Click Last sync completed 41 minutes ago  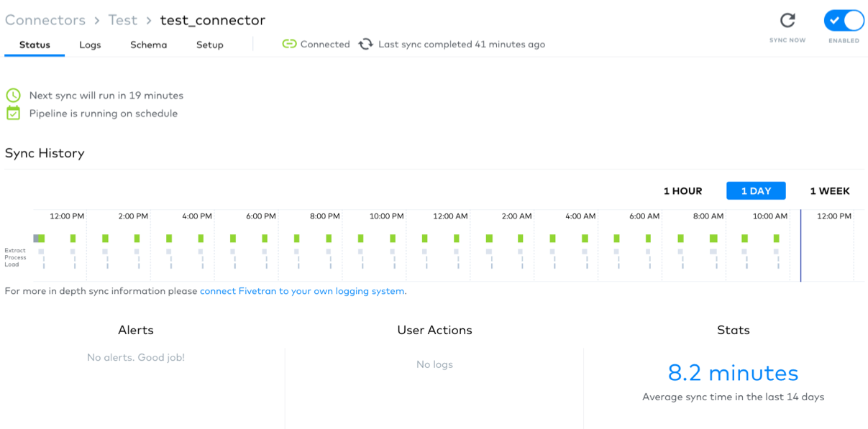pyautogui.click(x=462, y=45)
